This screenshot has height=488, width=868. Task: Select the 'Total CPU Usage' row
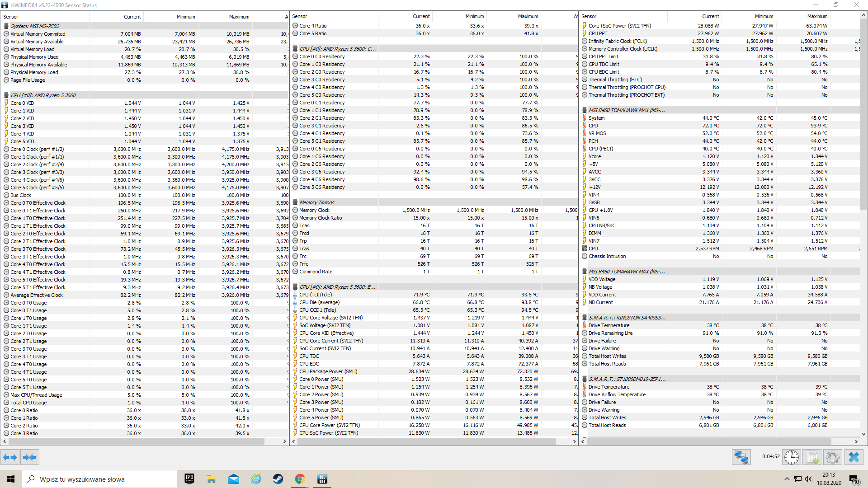pos(144,403)
